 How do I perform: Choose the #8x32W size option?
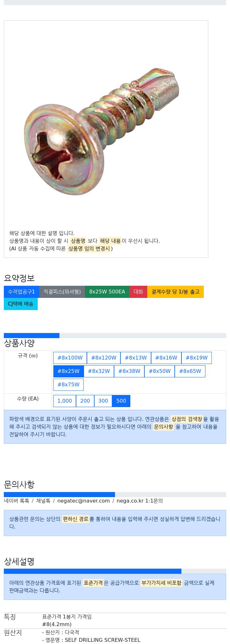pos(99,371)
